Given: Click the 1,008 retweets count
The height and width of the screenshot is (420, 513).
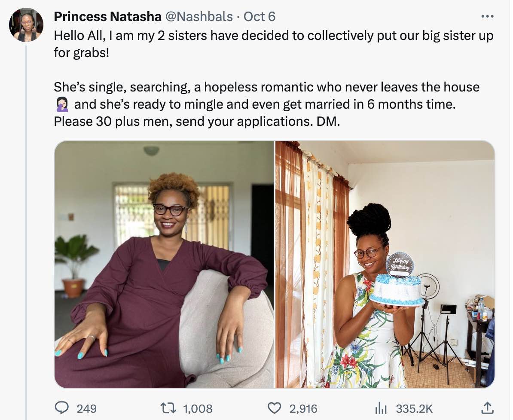Looking at the screenshot, I should point(198,408).
